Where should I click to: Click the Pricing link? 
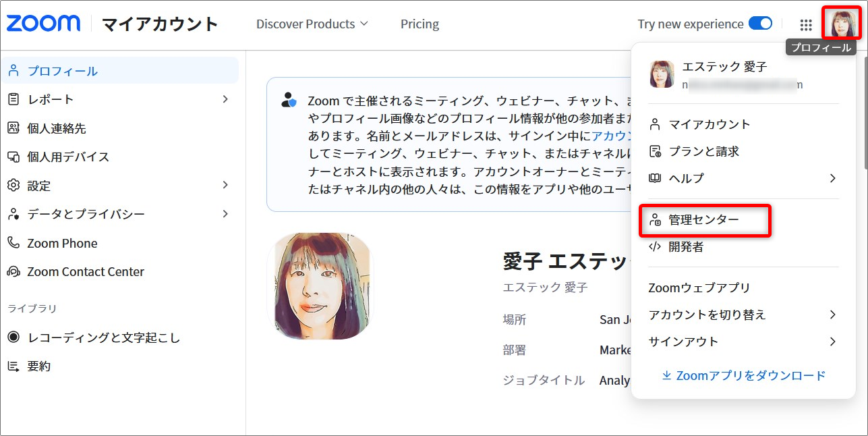419,24
